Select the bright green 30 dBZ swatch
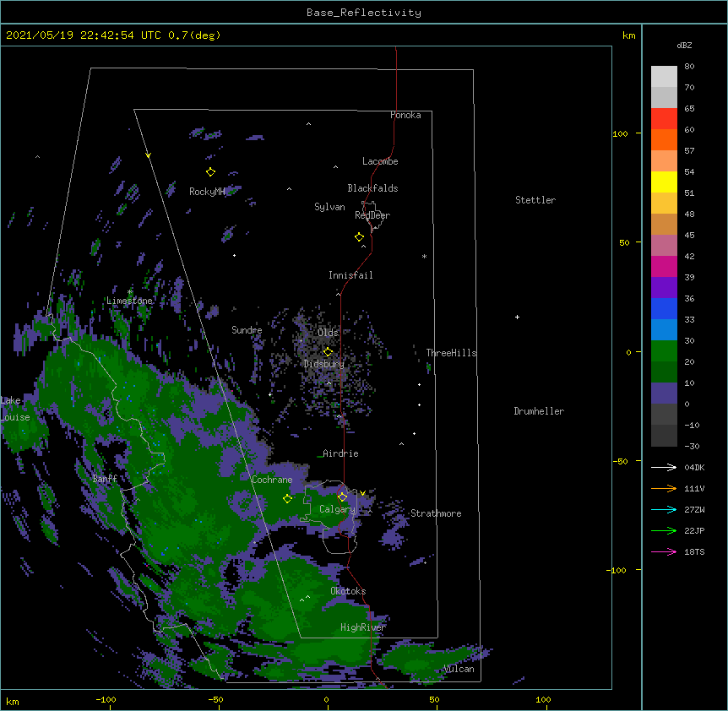The image size is (728, 711). coord(664,351)
